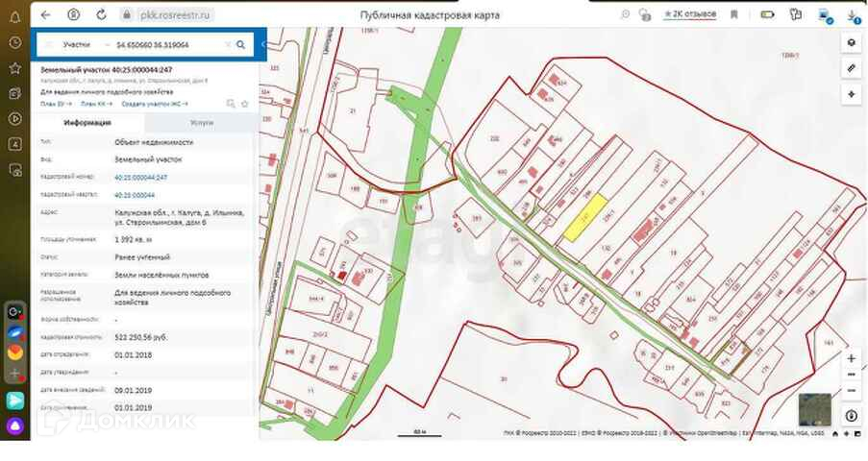Activate the measure ruler tool
Viewport: 868px width, 461px height.
click(x=852, y=68)
